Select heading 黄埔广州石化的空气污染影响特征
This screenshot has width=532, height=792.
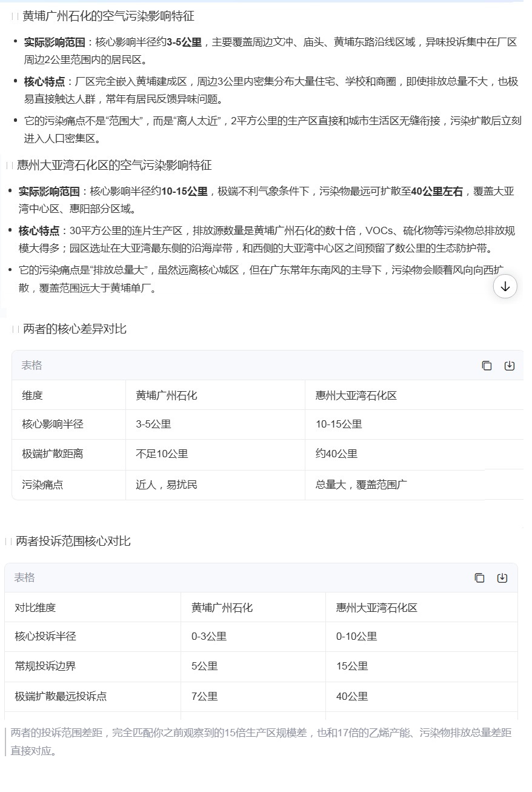(108, 16)
